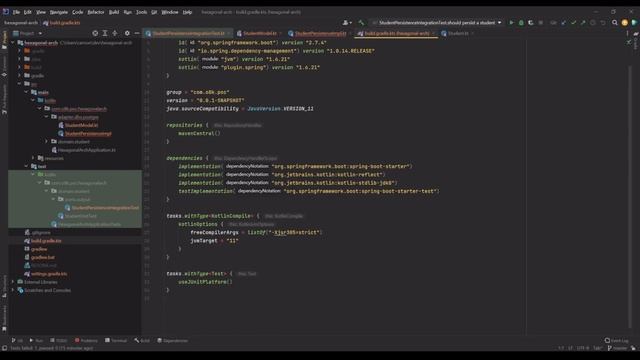Open the File menu
This screenshot has width=640, height=360.
pos(16,12)
